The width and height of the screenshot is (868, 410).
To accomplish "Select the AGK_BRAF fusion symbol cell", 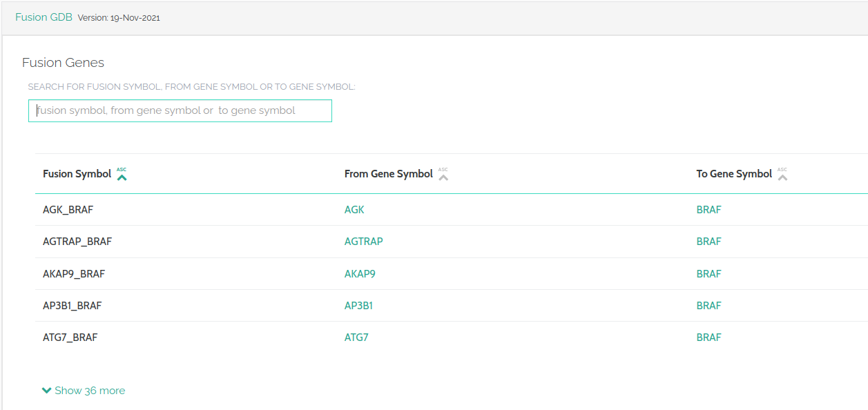I will tap(68, 210).
